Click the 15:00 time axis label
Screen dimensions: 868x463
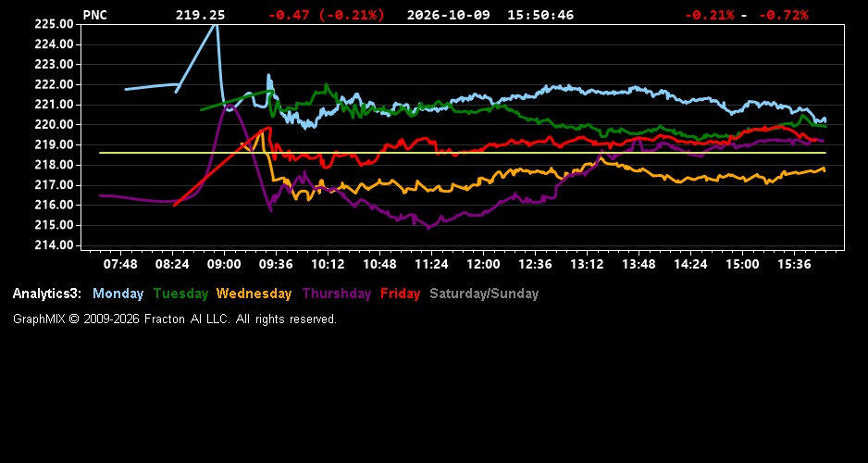pyautogui.click(x=742, y=264)
